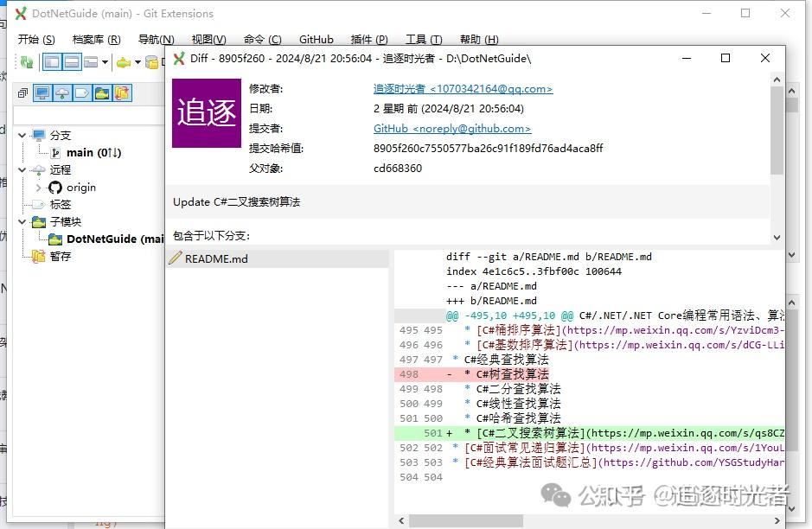Viewport: 812px width, 529px height.
Task: Click the yellow submarine submodule toolbar icon
Action: [124, 62]
